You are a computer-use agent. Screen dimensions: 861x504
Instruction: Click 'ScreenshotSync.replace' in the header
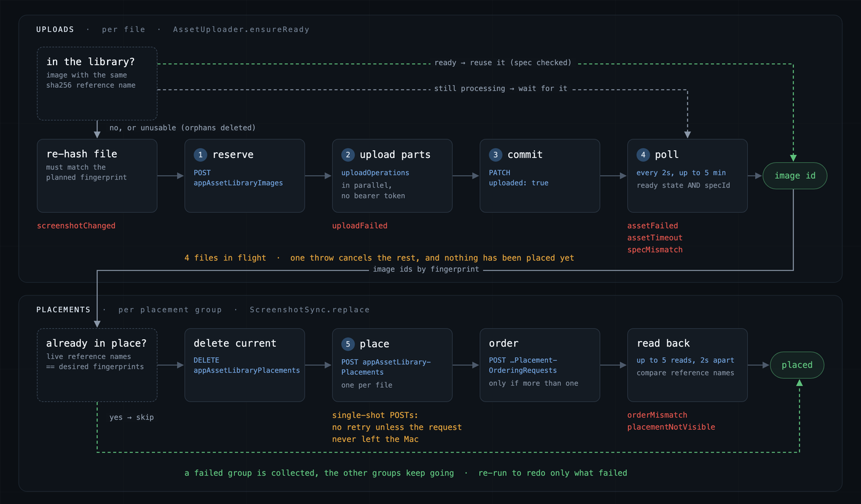pos(310,310)
